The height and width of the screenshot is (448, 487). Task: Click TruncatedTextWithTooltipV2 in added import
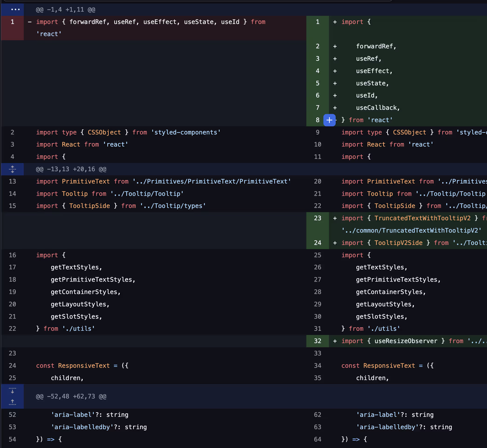(422, 218)
